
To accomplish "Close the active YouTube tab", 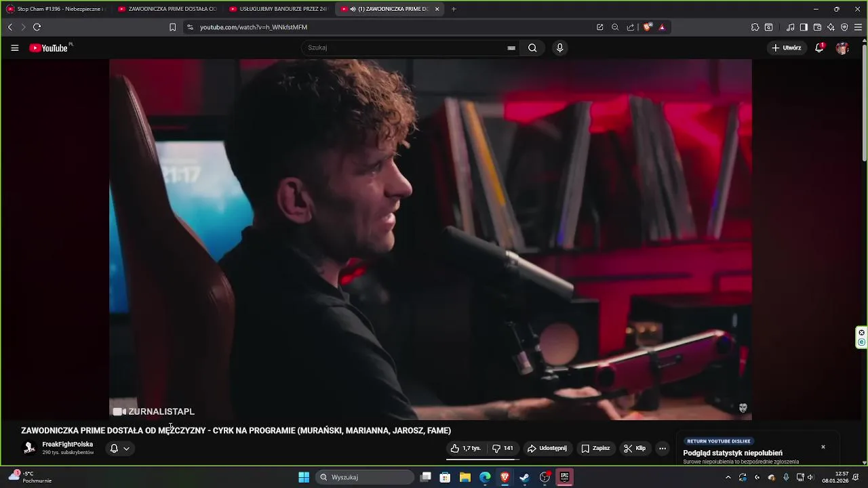I will pos(437,9).
